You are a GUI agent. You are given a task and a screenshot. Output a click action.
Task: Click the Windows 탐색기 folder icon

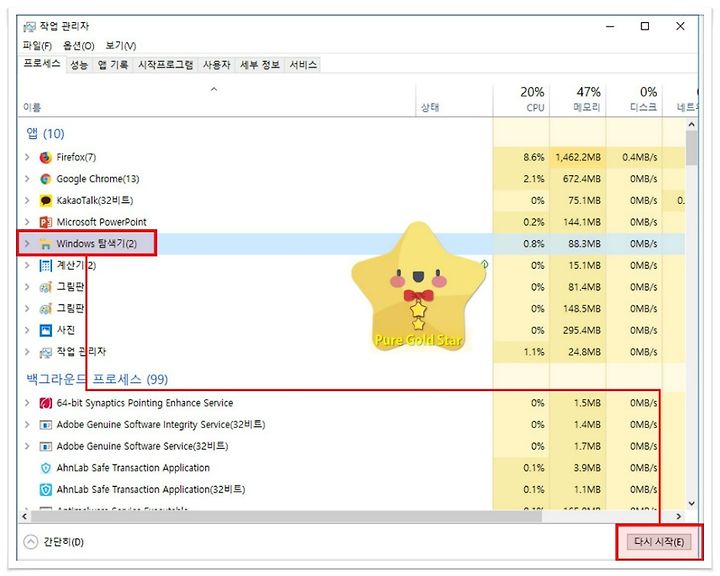(x=45, y=244)
